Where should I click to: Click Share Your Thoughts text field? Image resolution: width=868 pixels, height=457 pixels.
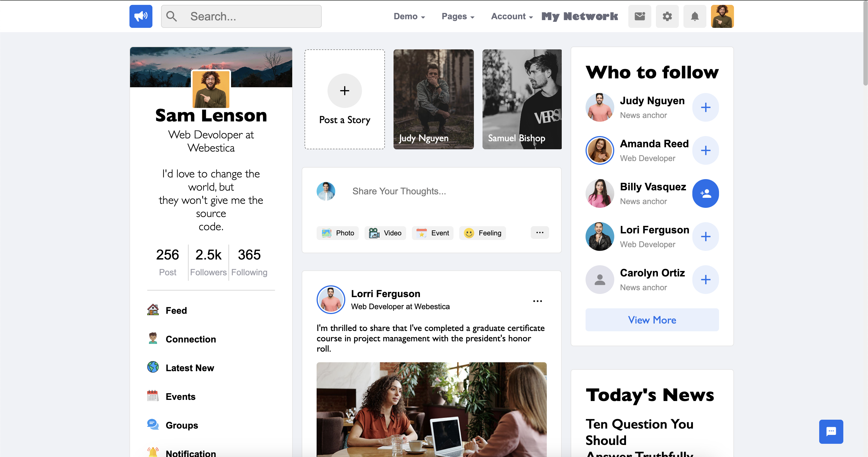447,191
